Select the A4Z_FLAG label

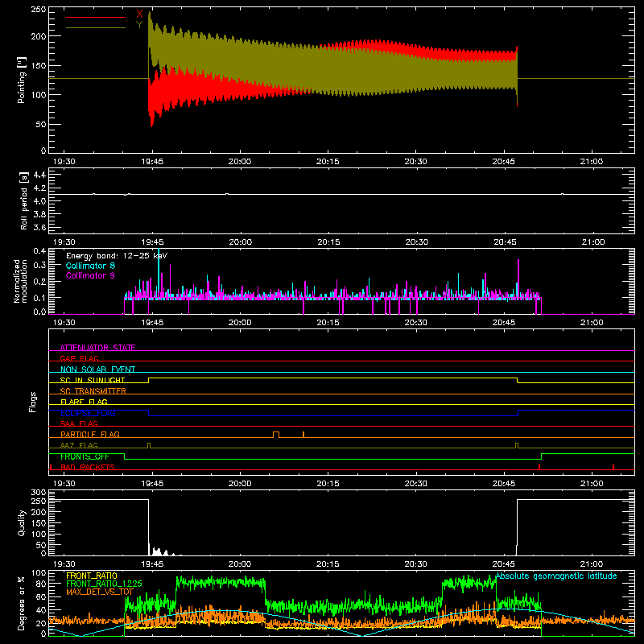tap(79, 445)
